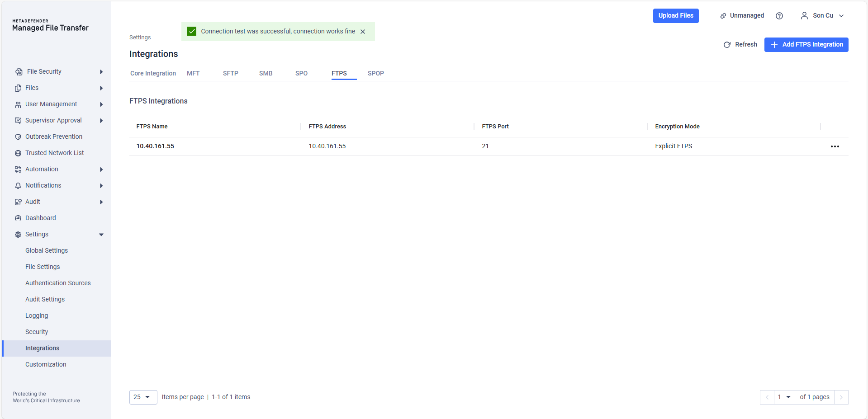This screenshot has height=419, width=868.
Task: Click the Outbreak Prevention shield icon
Action: tap(18, 137)
